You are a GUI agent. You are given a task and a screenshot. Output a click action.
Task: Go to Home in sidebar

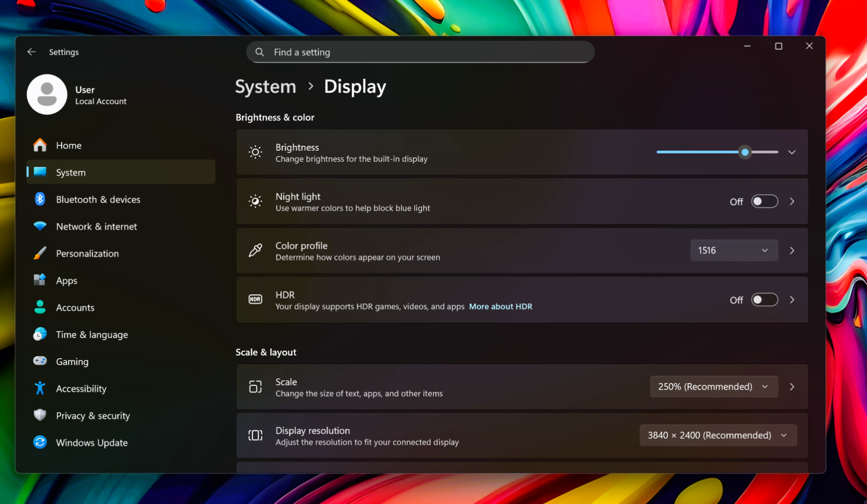(x=121, y=145)
